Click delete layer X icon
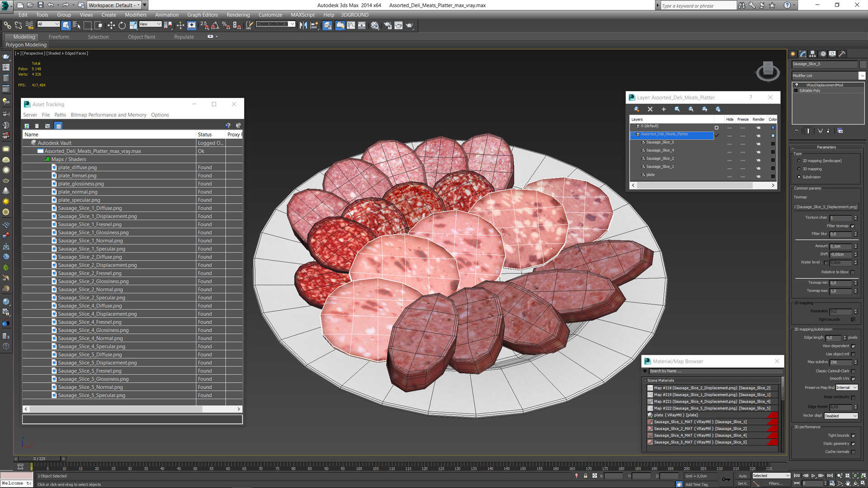 click(x=650, y=109)
